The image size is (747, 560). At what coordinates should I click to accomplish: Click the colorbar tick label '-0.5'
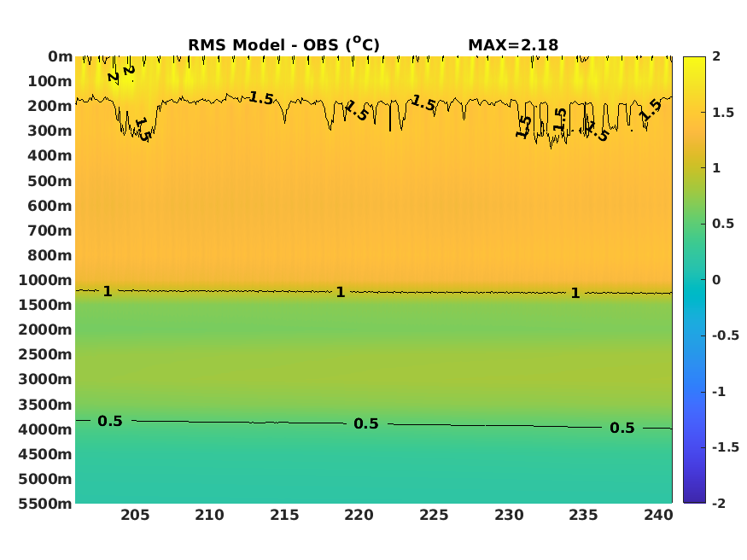pyautogui.click(x=726, y=335)
